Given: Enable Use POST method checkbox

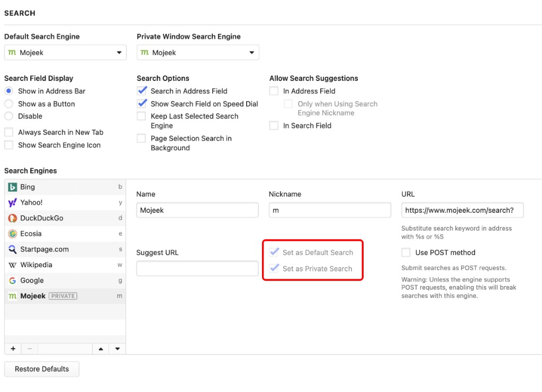Looking at the screenshot, I should click(x=406, y=252).
